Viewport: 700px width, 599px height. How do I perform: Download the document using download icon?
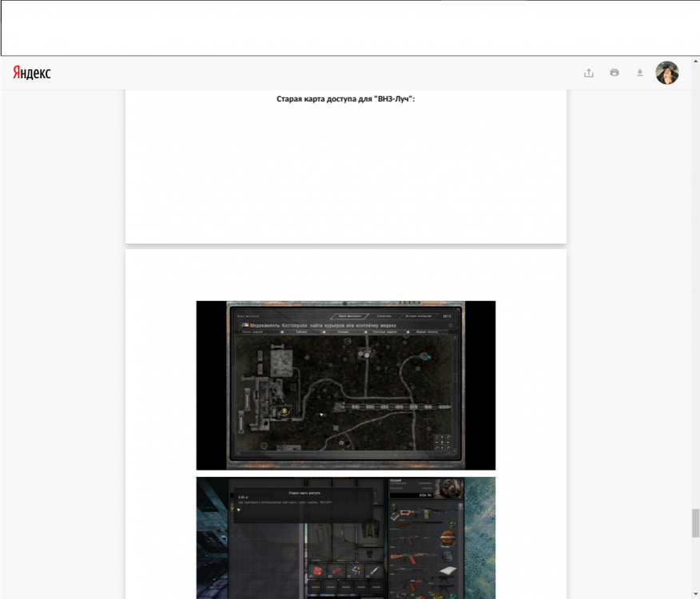coord(639,73)
